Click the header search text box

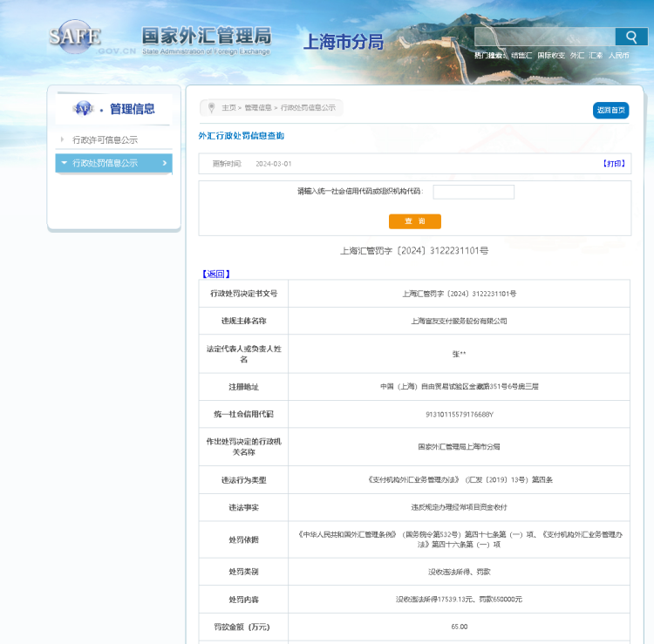pos(545,37)
